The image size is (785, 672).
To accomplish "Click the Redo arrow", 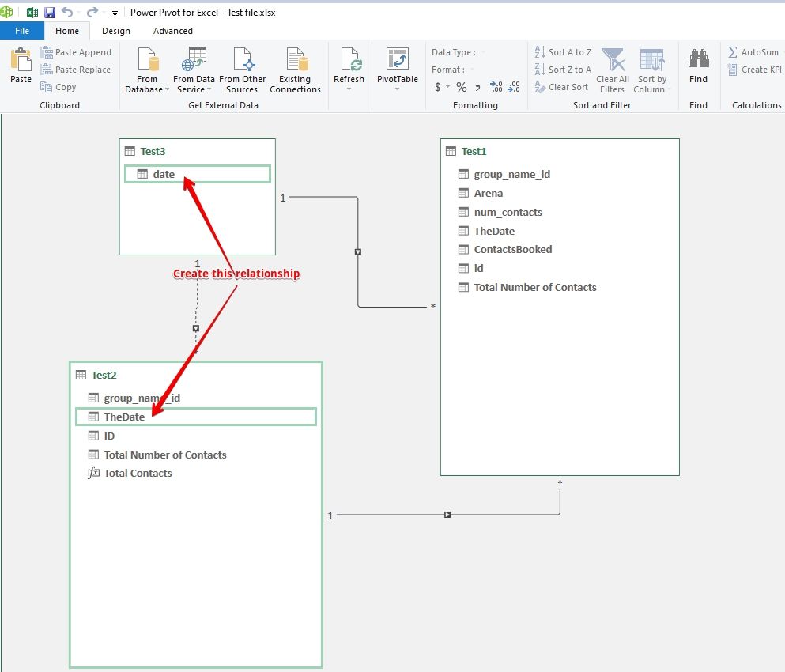I will click(92, 12).
